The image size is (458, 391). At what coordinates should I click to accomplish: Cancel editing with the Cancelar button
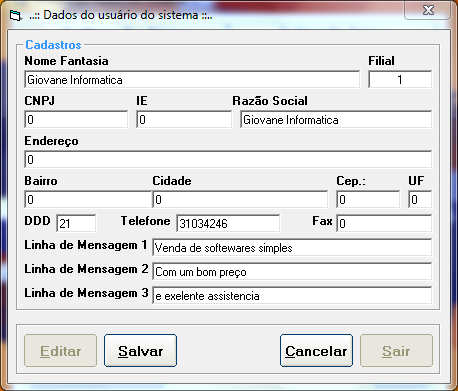[x=316, y=351]
